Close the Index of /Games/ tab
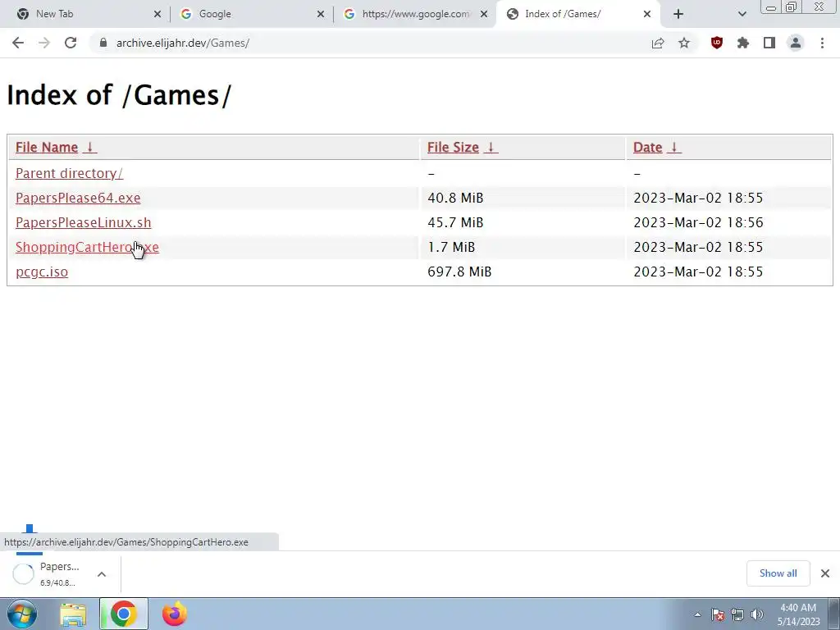Screen dimensions: 840x630 (647, 14)
